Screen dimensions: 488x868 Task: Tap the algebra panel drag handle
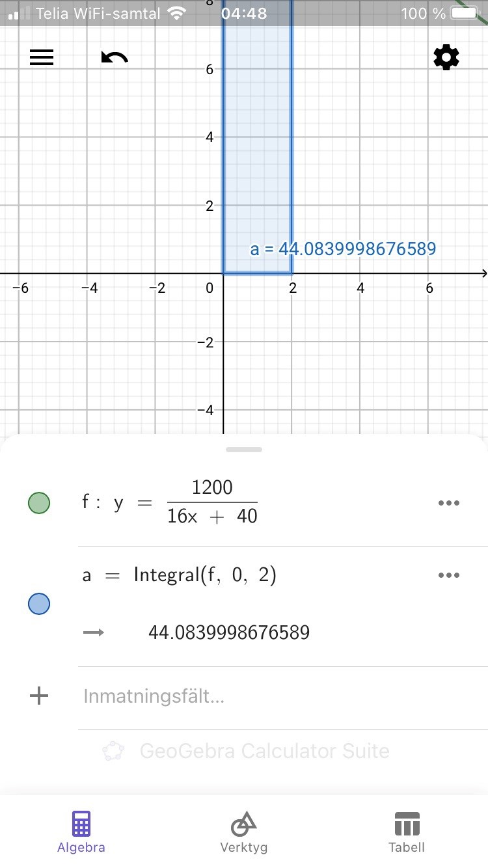tap(244, 450)
